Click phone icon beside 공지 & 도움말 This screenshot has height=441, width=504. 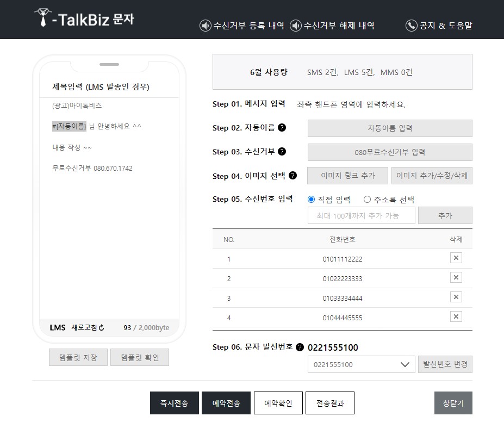click(x=411, y=26)
